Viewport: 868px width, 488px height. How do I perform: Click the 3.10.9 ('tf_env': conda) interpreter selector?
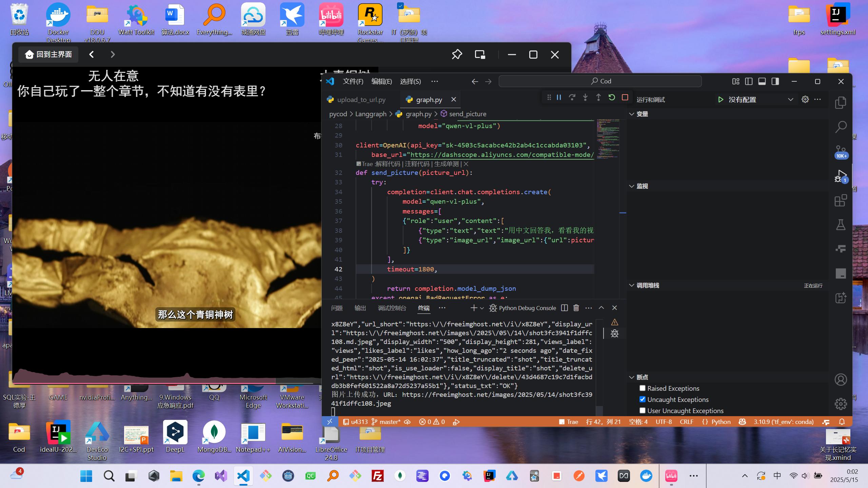[784, 422]
